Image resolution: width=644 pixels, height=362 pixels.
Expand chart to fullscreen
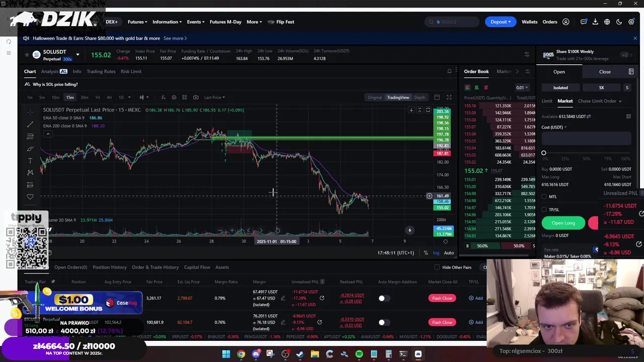point(449,97)
